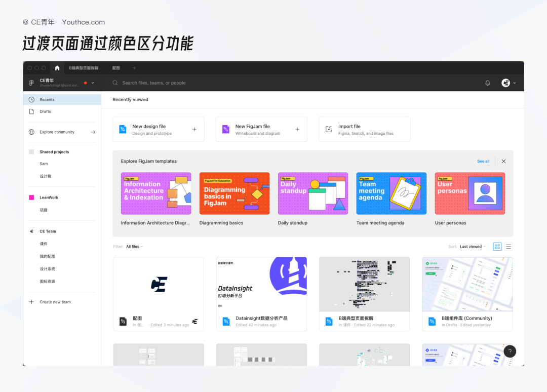Click the Import file icon

point(329,129)
